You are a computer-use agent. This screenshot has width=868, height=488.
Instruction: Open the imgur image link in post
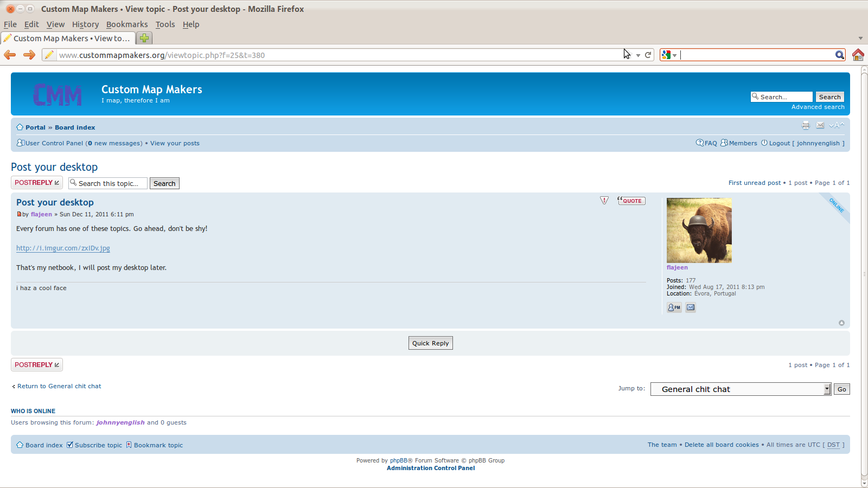[63, 248]
